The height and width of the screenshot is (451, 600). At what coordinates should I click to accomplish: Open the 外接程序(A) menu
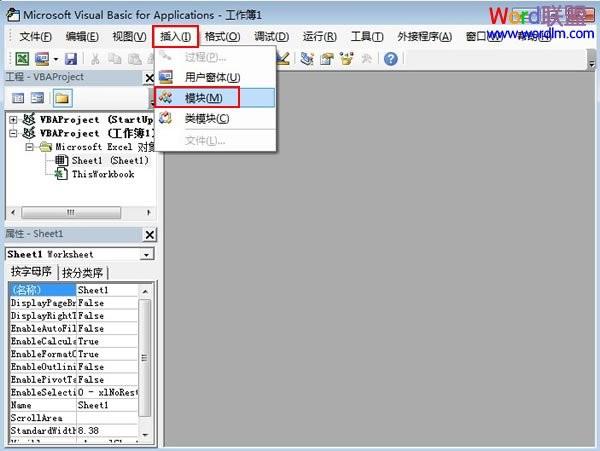coord(424,37)
